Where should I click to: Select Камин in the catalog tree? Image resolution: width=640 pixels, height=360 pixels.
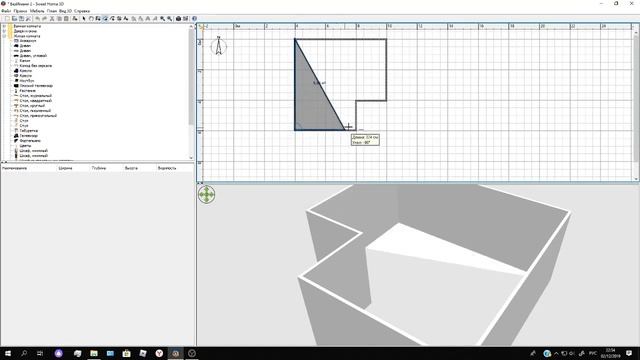pos(25,60)
